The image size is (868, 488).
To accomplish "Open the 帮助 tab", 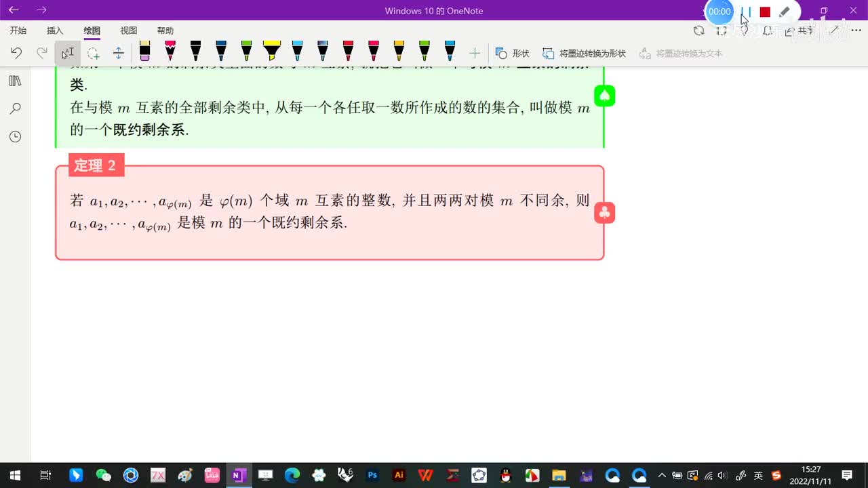I will [165, 30].
